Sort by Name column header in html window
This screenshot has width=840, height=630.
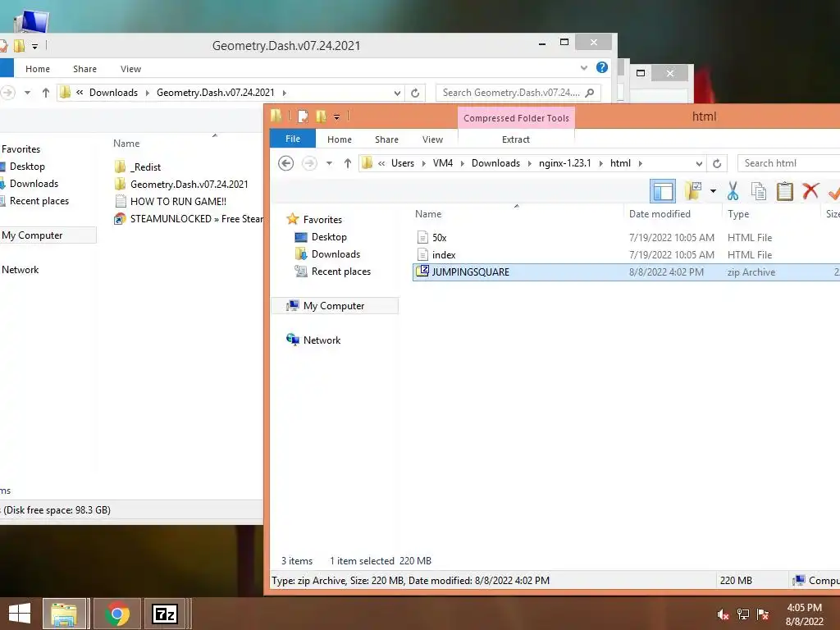[x=428, y=214]
